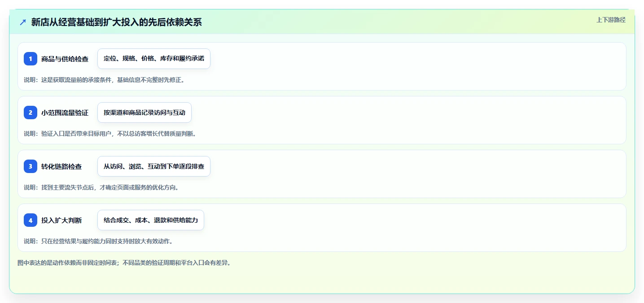Screen dimensions: 644x303
Task: Click the note starting 这是获取流量前的承接条件
Action: coord(104,80)
